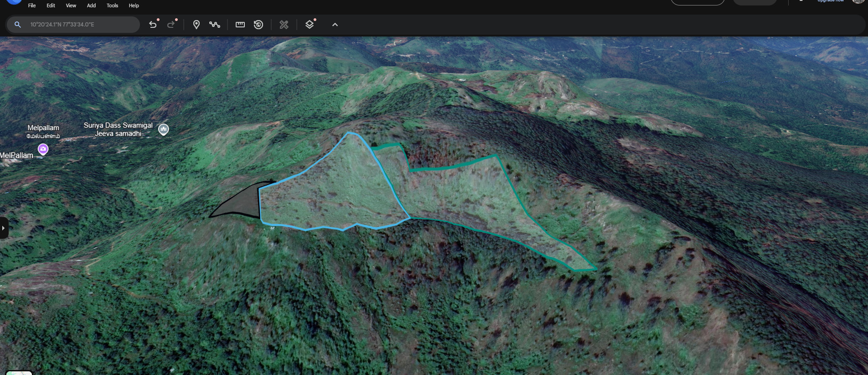Click the Undo arrow in the toolbar
Image resolution: width=868 pixels, height=375 pixels.
pos(153,25)
